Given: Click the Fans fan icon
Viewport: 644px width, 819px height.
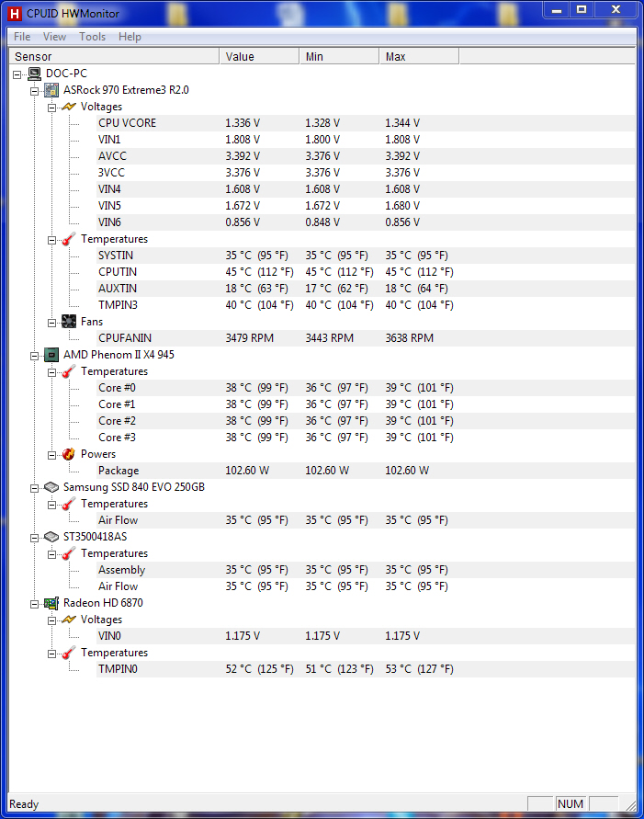Looking at the screenshot, I should point(69,322).
